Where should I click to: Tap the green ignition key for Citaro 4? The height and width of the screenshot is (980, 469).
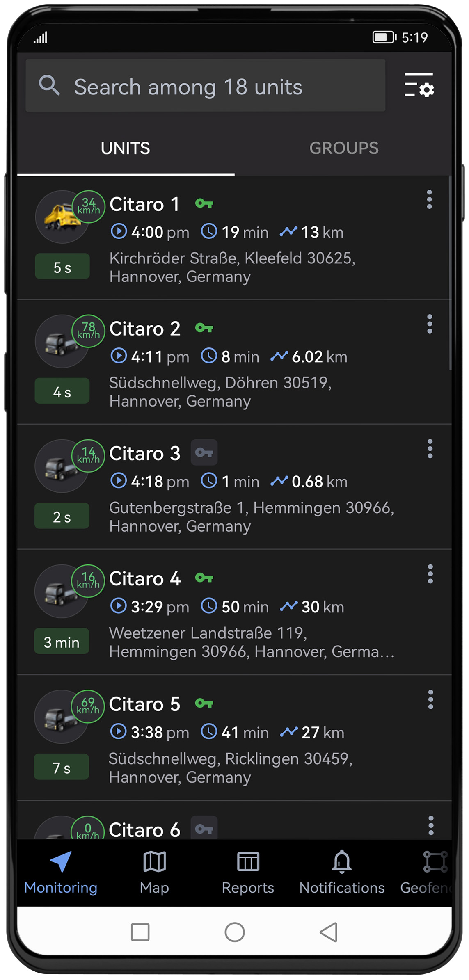(204, 578)
